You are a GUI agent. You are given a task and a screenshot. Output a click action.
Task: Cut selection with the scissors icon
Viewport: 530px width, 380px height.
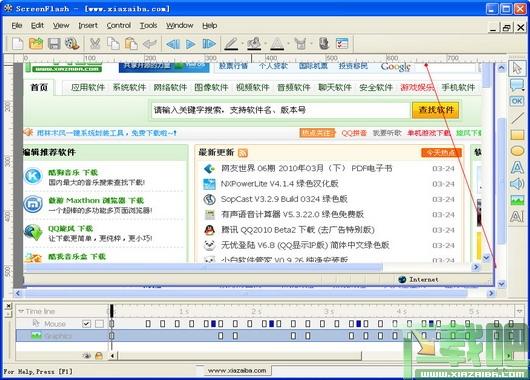95,44
